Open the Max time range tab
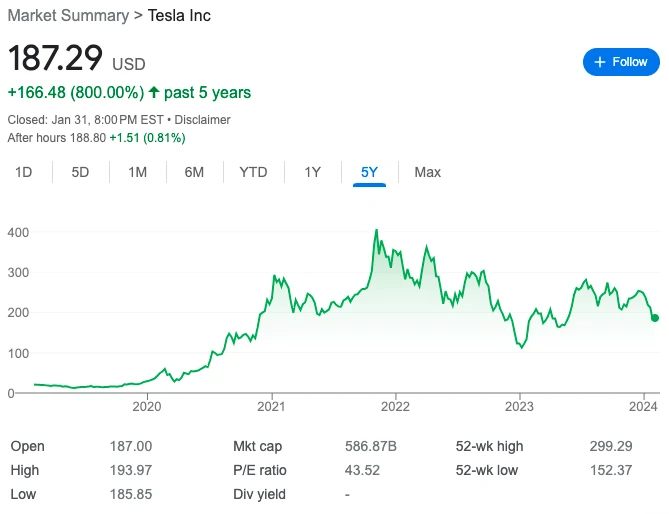This screenshot has width=669, height=514. coord(428,172)
